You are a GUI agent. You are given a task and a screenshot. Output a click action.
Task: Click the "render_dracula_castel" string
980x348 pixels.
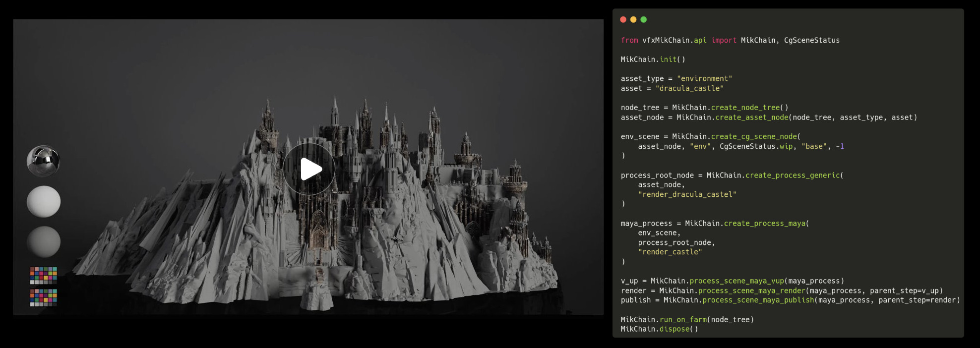(687, 194)
